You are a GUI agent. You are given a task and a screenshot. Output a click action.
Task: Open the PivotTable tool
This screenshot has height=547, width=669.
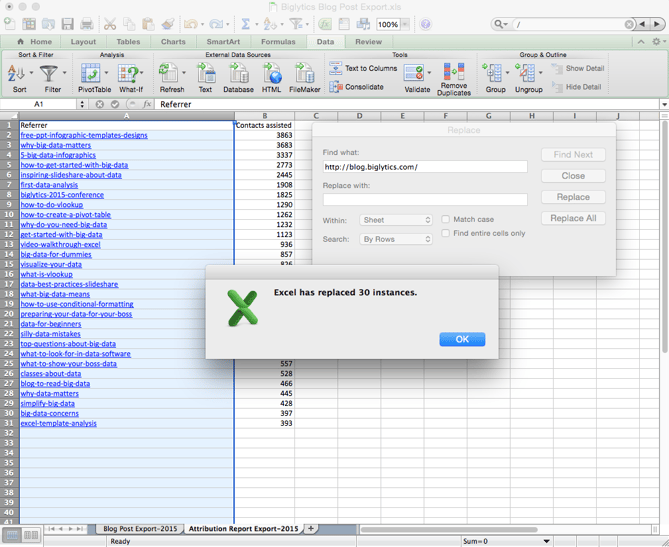point(93,74)
